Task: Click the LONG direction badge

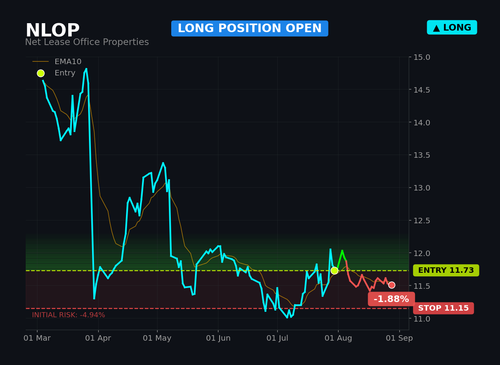Action: (x=452, y=27)
